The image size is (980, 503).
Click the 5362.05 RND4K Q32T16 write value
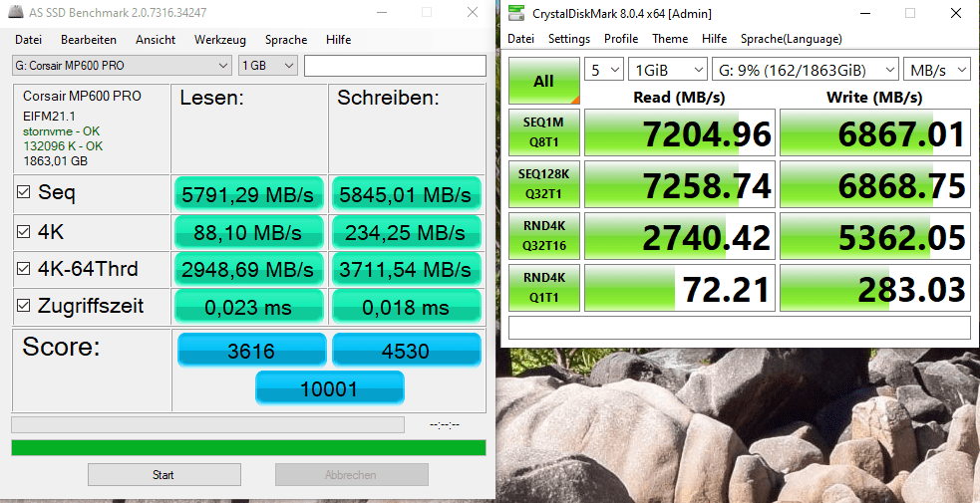coord(875,236)
